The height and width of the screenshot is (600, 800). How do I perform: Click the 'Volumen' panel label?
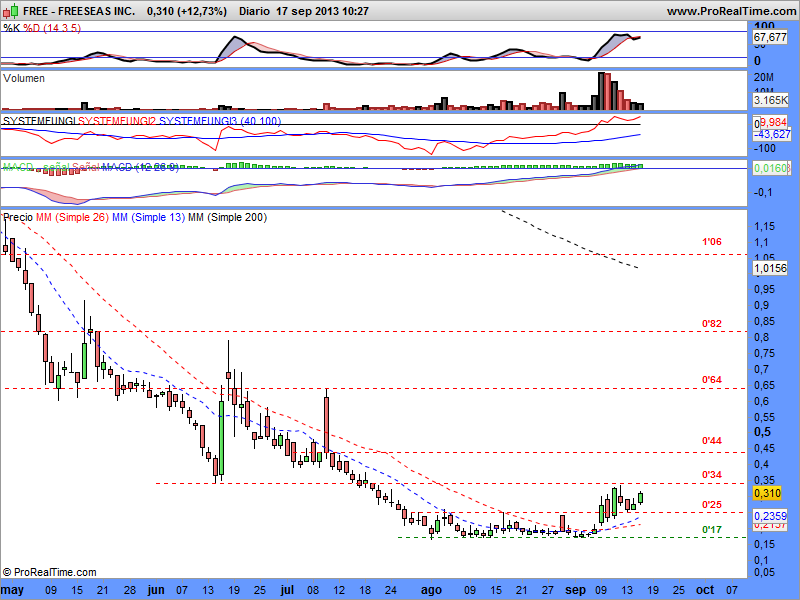pos(24,78)
